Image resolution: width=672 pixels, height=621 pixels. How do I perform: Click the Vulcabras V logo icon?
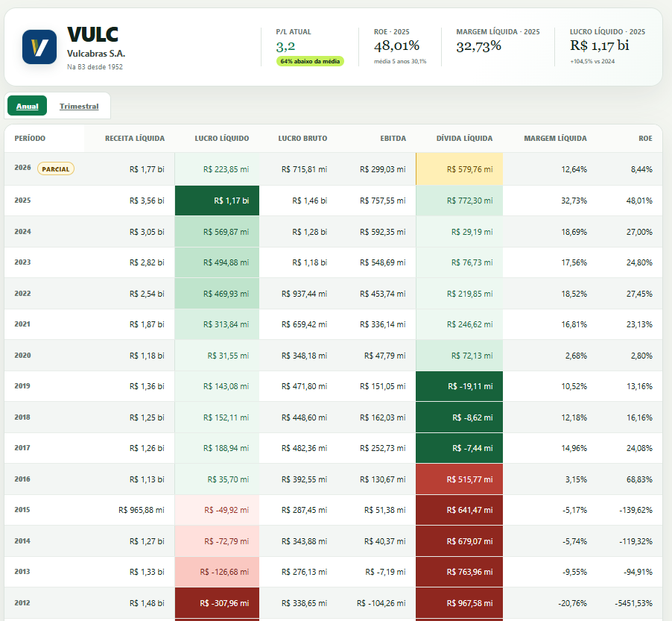pyautogui.click(x=39, y=47)
